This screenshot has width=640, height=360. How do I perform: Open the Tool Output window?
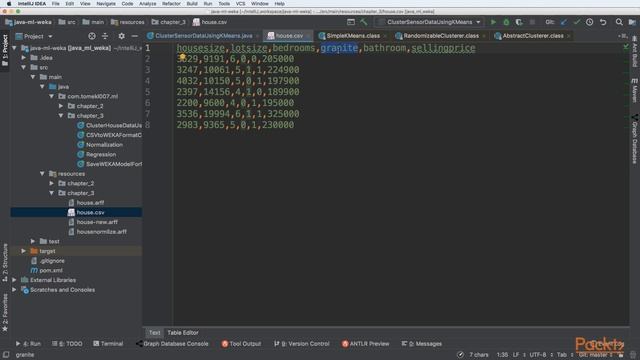(241, 344)
